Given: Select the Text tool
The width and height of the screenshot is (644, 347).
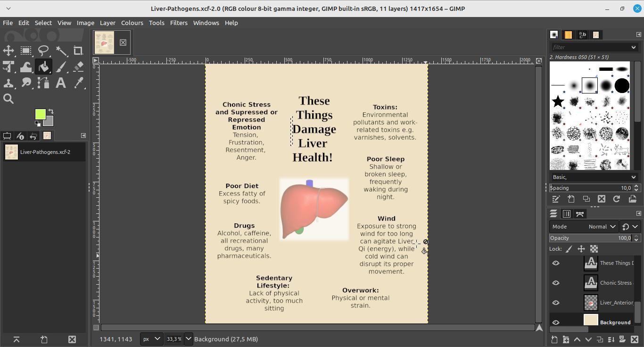Looking at the screenshot, I should tap(61, 83).
